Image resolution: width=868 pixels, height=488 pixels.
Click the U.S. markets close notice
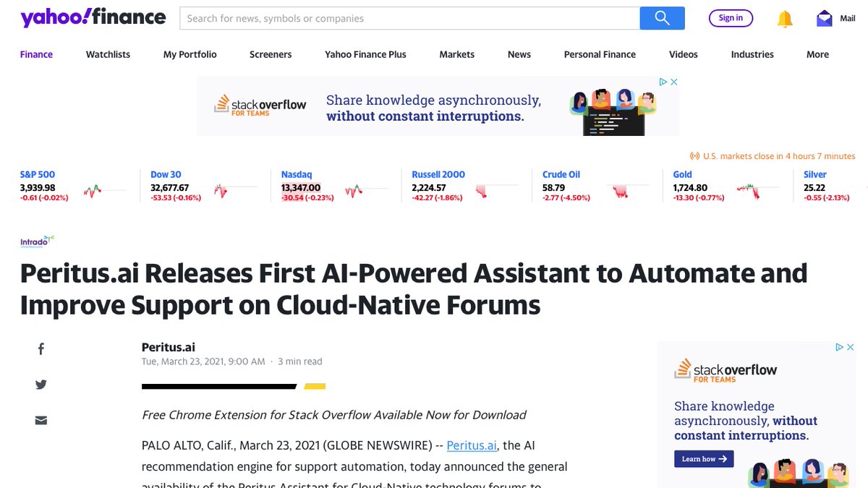click(773, 156)
